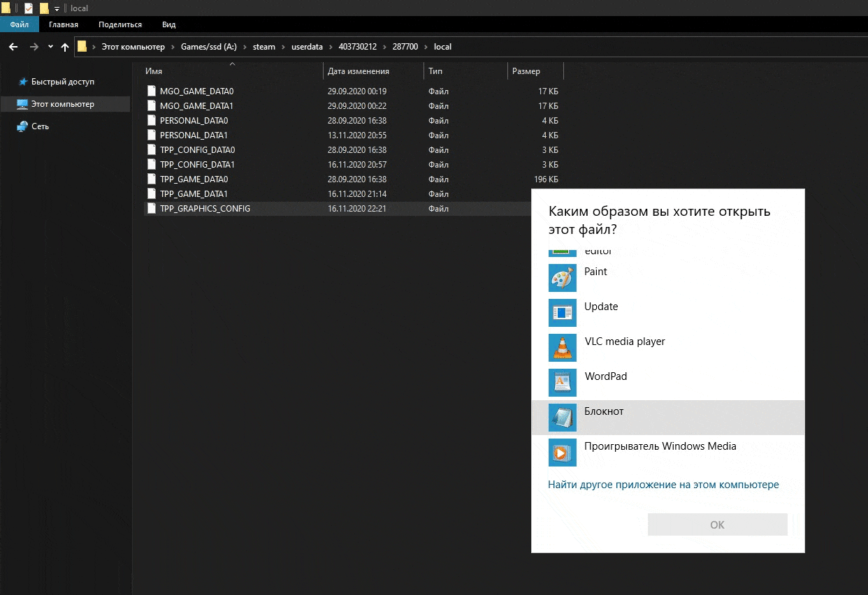Open recent locations dropdown arrow

click(x=50, y=47)
